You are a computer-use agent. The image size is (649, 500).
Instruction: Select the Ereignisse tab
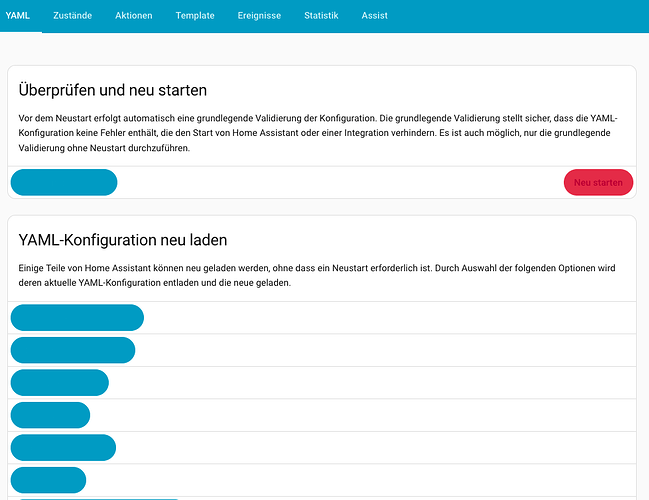(x=259, y=16)
